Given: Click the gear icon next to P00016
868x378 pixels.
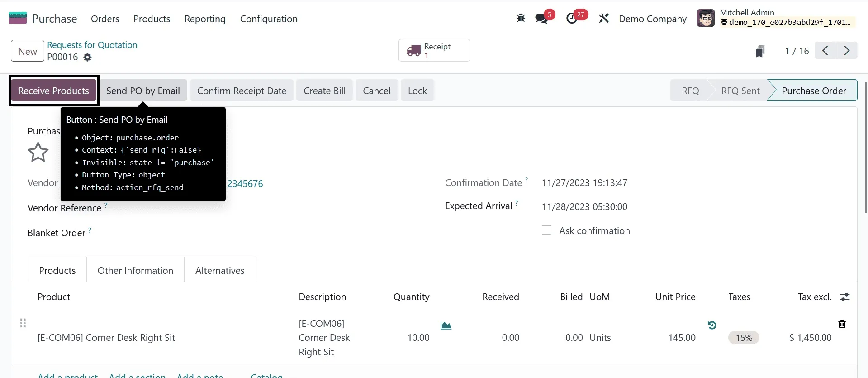Looking at the screenshot, I should coord(88,57).
